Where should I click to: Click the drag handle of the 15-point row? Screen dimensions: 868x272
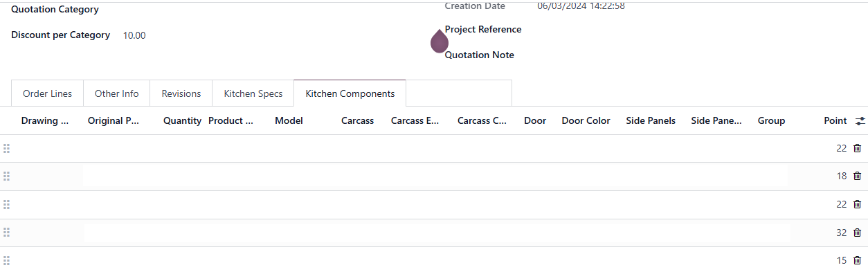[x=7, y=261]
